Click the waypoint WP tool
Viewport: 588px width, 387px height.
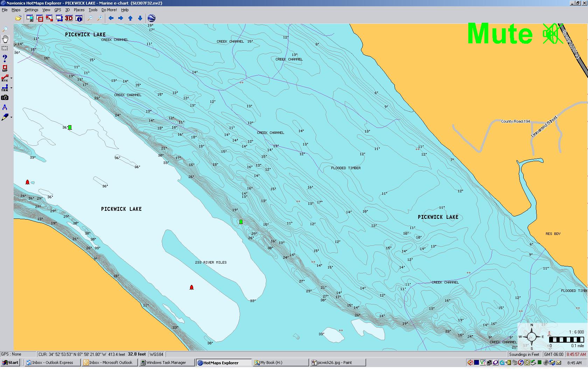[5, 68]
